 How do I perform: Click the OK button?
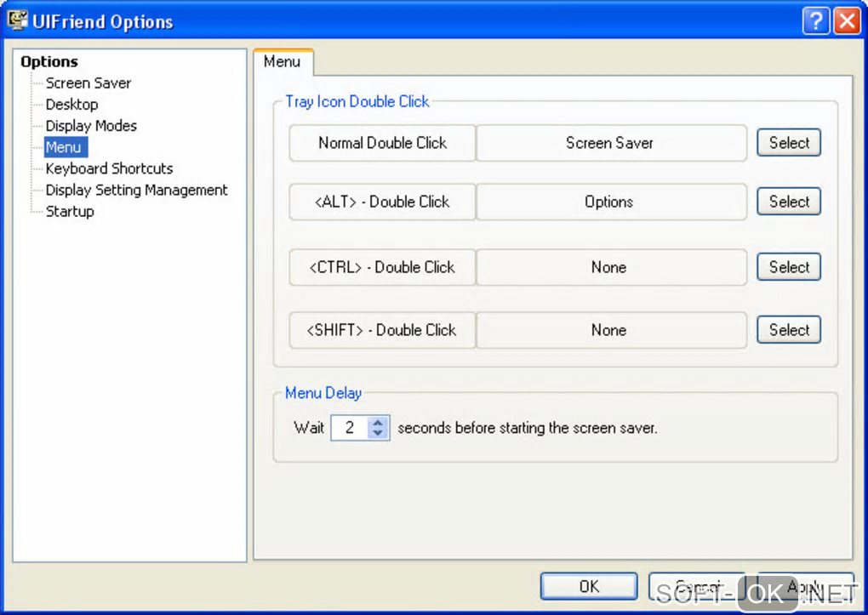[589, 586]
